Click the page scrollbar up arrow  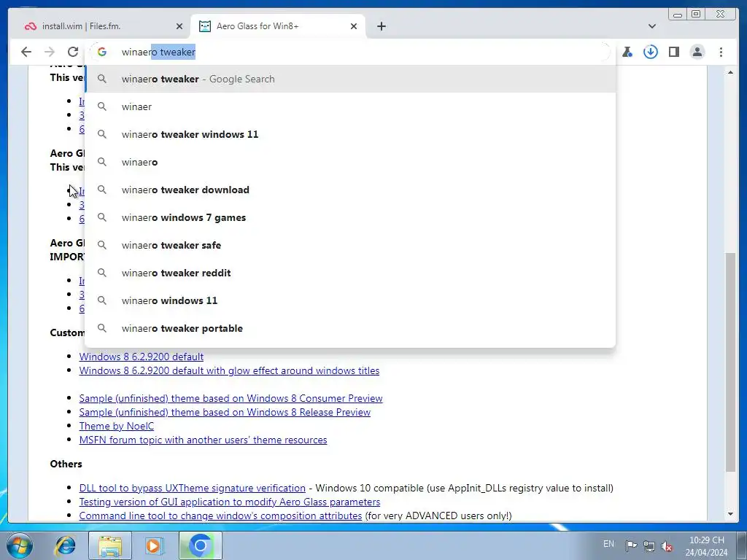[730, 72]
